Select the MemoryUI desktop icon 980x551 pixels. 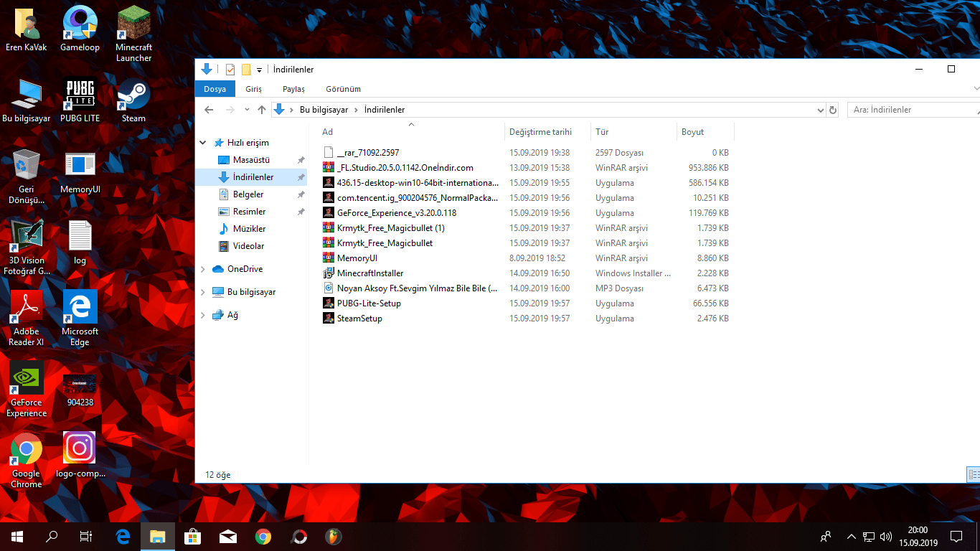[x=80, y=171]
